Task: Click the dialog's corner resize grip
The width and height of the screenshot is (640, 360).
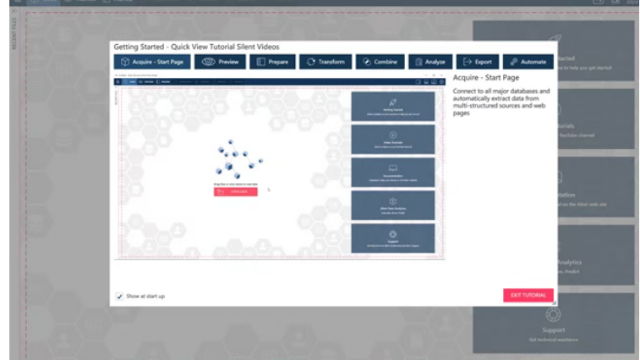Action: [x=554, y=303]
